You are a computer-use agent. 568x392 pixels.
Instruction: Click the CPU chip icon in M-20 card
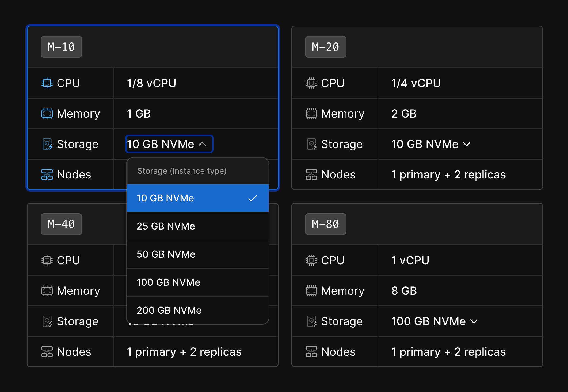coord(311,83)
